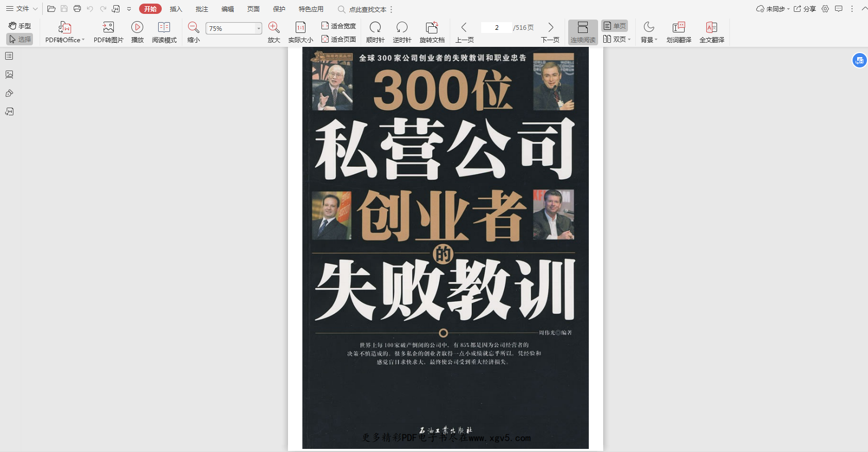Set view to 实际大小 actual size
Screen dimensions: 868x452
click(301, 32)
